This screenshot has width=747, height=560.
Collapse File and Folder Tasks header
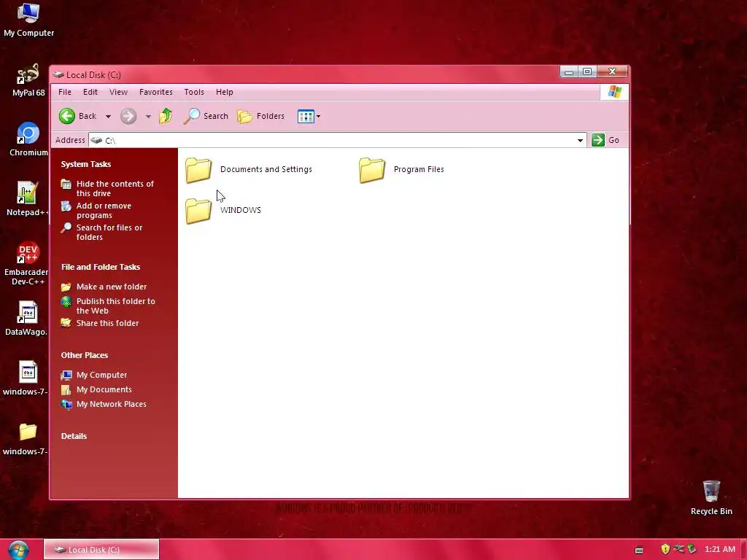click(101, 267)
